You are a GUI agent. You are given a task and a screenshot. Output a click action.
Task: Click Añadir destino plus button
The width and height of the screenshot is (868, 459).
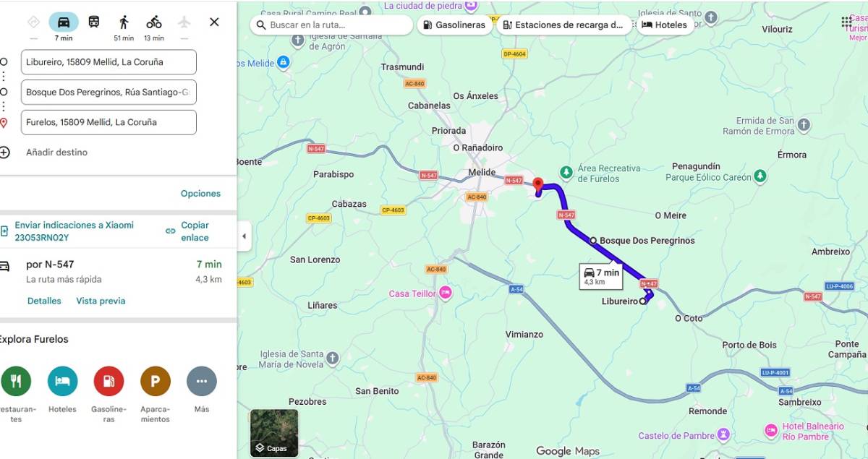(x=5, y=153)
